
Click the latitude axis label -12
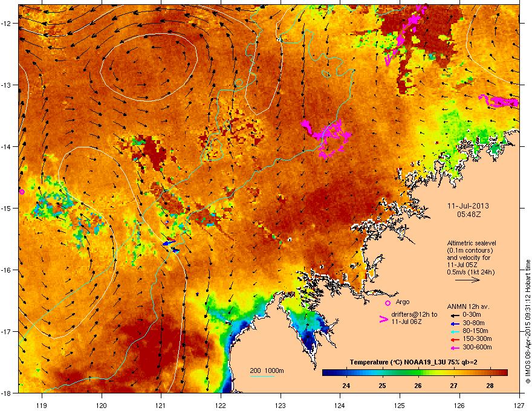click(6, 24)
